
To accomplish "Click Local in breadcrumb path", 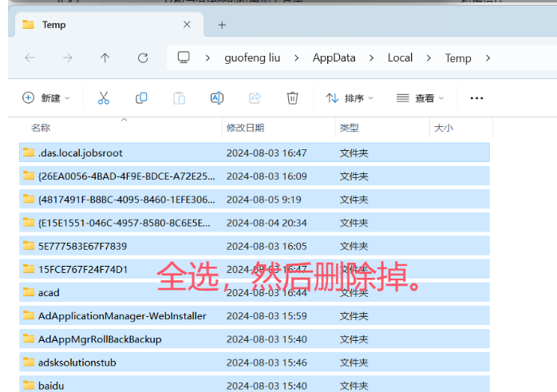I will pos(400,57).
